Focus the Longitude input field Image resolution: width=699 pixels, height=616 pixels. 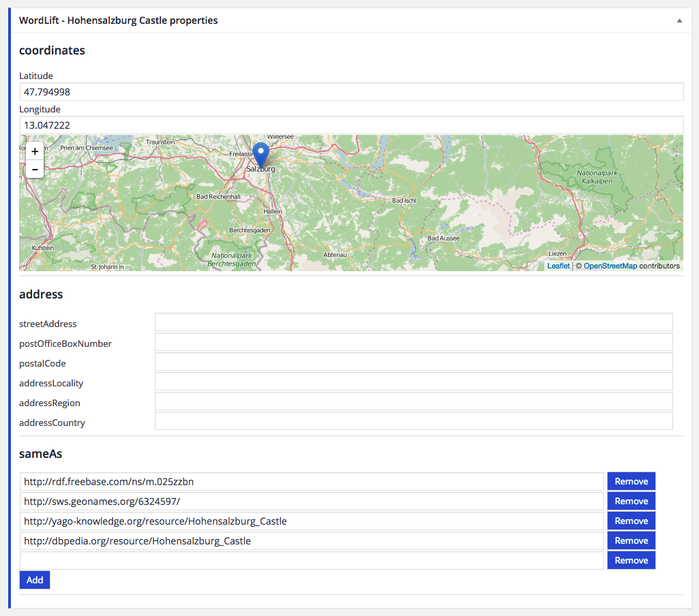click(x=351, y=125)
